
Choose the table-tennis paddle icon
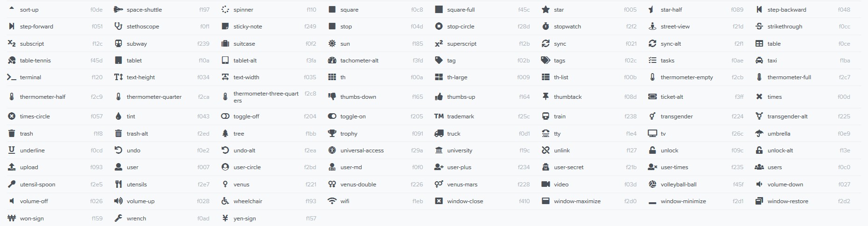(x=12, y=61)
